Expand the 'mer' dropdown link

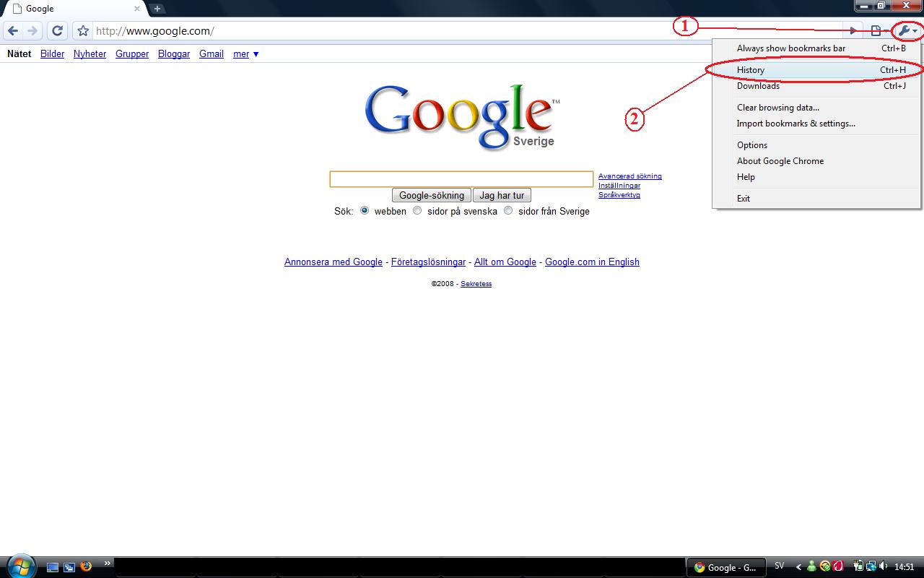(x=245, y=54)
